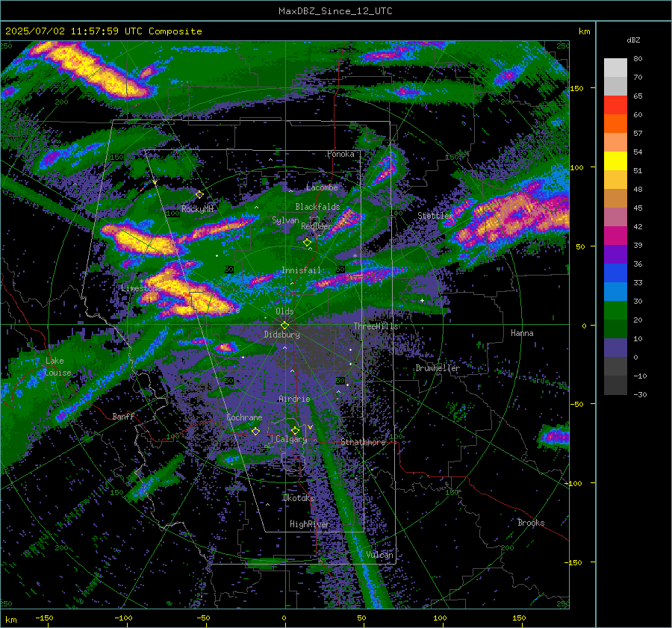This screenshot has width=672, height=628.
Task: Pick the light grey 70–80 dBZ swatch
Action: [x=615, y=68]
